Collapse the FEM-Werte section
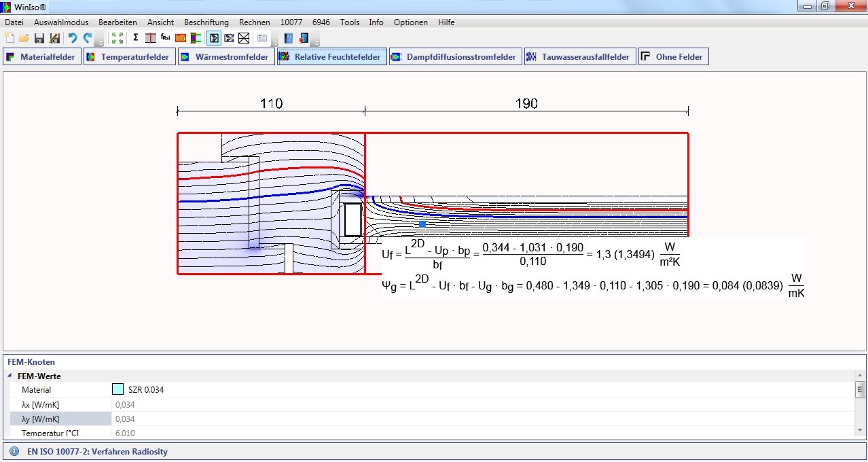 [x=10, y=376]
